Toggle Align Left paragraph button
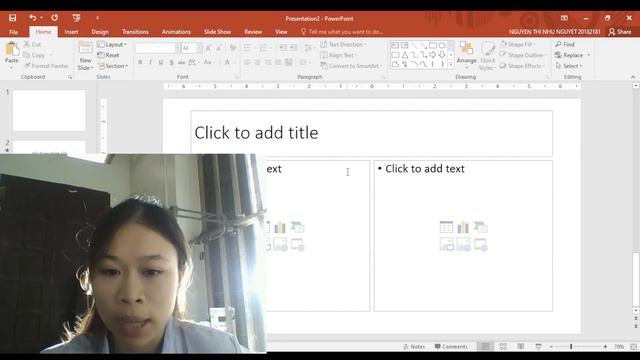This screenshot has height=360, width=640. point(247,62)
